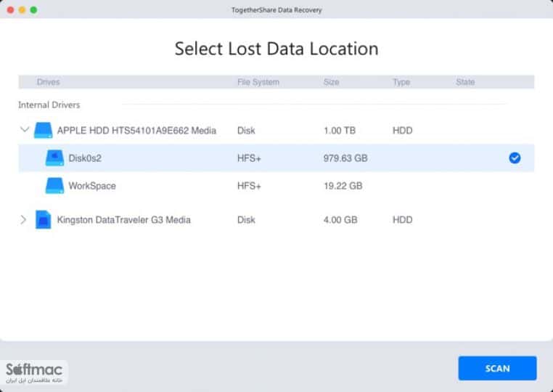
Task: Click HDD type in the Kingston row
Action: (402, 220)
